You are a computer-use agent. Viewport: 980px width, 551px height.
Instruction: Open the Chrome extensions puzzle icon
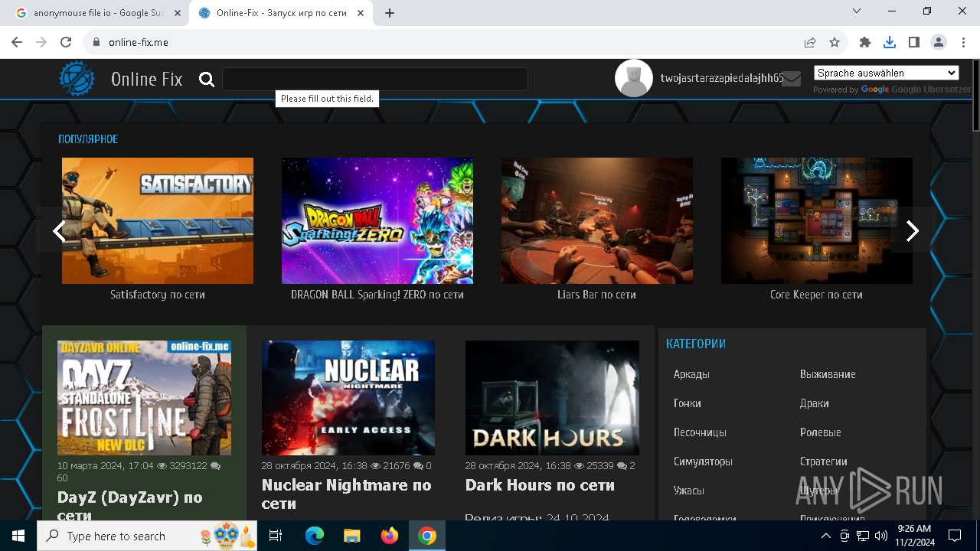pos(865,42)
